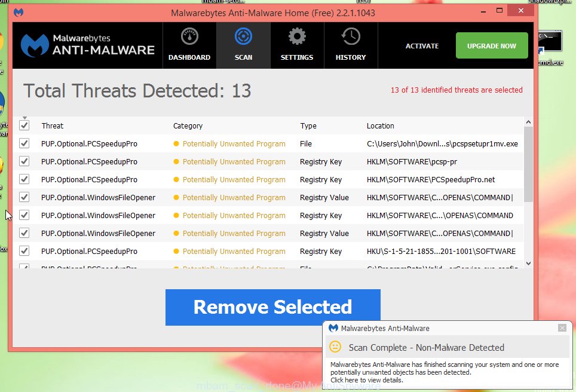Open the Settings tab
This screenshot has height=392, width=576.
click(x=297, y=45)
